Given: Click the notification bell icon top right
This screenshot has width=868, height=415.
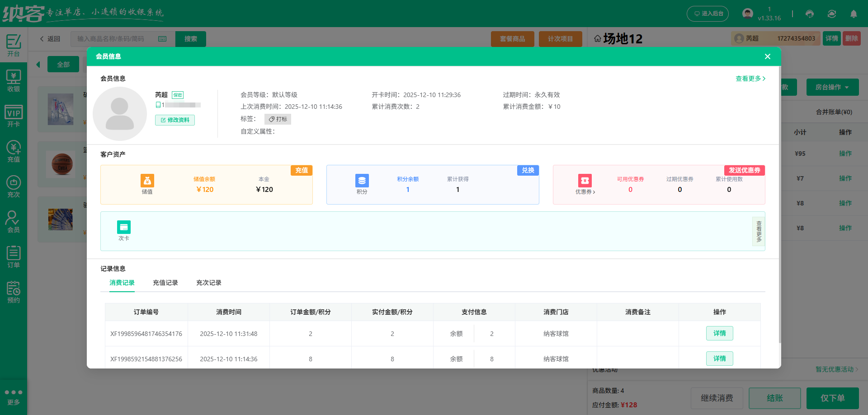Looking at the screenshot, I should 854,14.
